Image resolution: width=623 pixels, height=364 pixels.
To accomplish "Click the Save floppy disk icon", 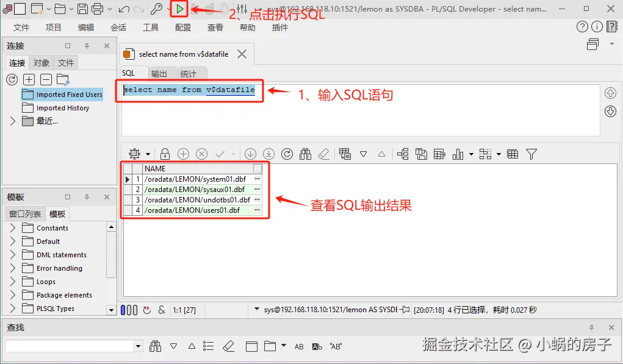I will [82, 9].
